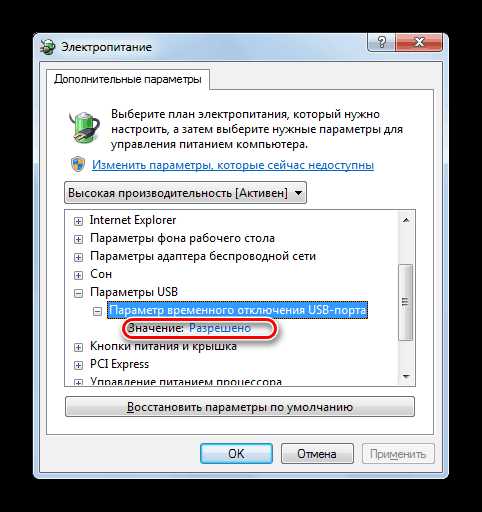Expand the Internet Explorer node
The height and width of the screenshot is (512, 482).
pyautogui.click(x=78, y=221)
